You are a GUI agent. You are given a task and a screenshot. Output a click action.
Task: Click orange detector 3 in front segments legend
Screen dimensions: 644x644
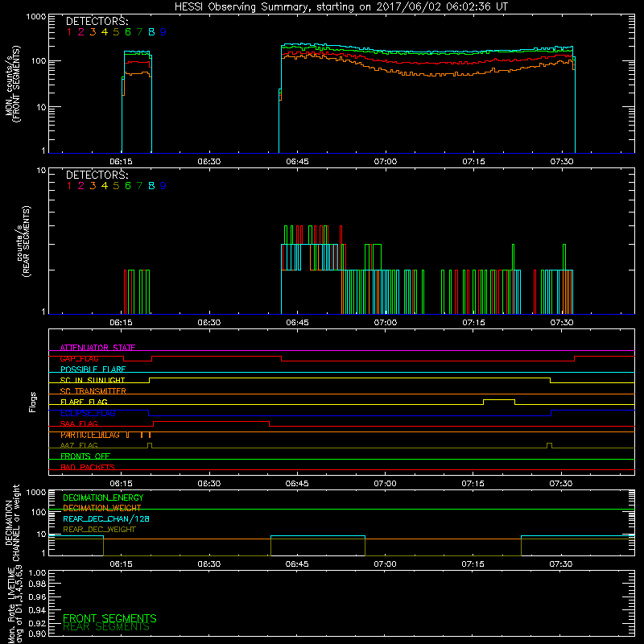point(93,32)
